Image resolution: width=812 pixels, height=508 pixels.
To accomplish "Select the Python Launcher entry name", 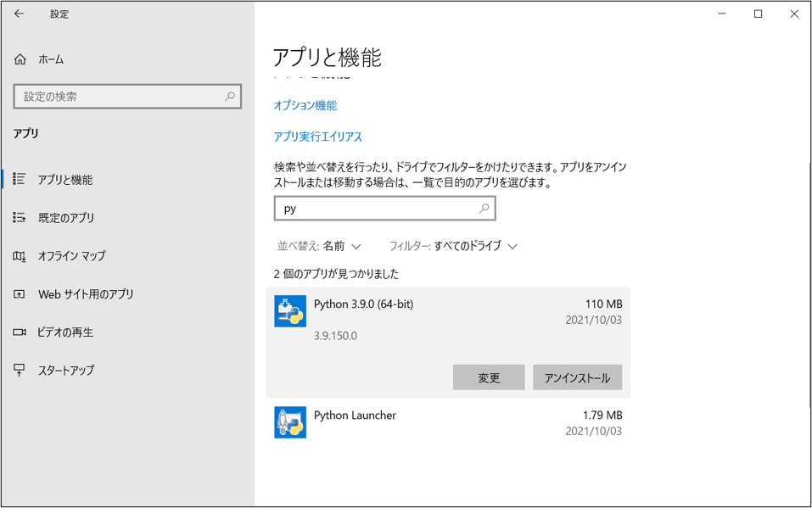I will [355, 416].
